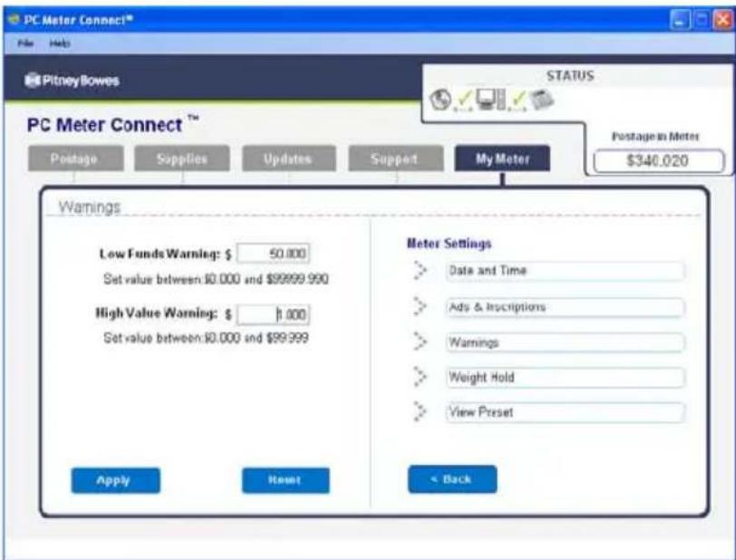Viewport: 736px width, 560px height.
Task: Click the Postage in Meter $340.020 value
Action: (658, 161)
